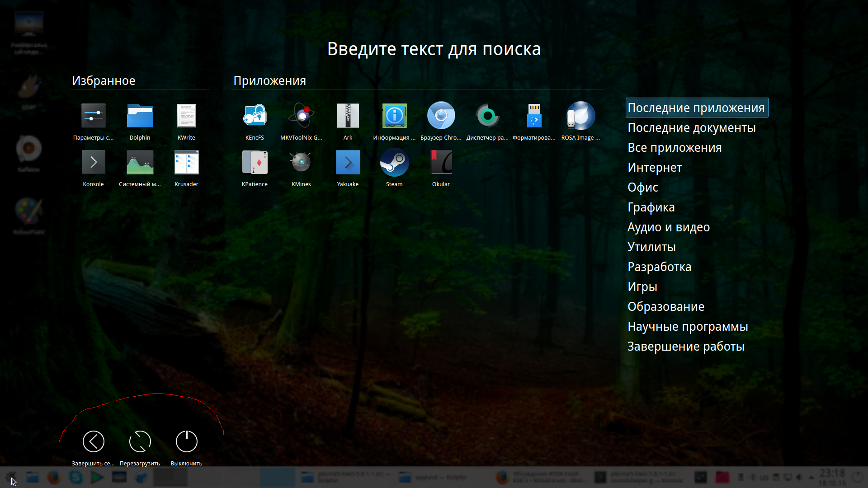Screen dimensions: 868x488
Task: Open Firefox from the taskbar
Action: tap(54, 477)
